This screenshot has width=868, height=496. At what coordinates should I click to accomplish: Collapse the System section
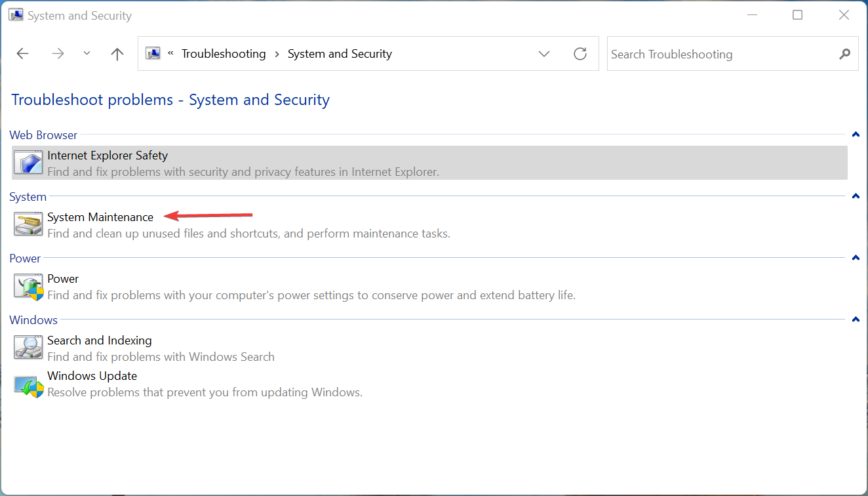point(855,196)
